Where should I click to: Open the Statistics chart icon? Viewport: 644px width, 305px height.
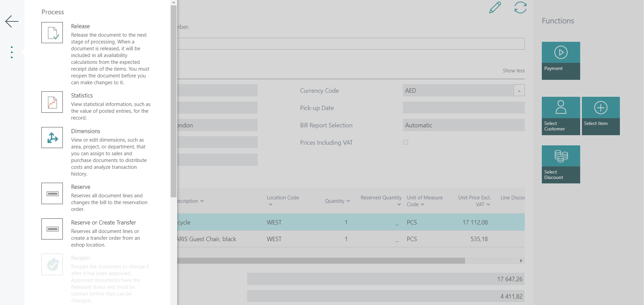52,102
